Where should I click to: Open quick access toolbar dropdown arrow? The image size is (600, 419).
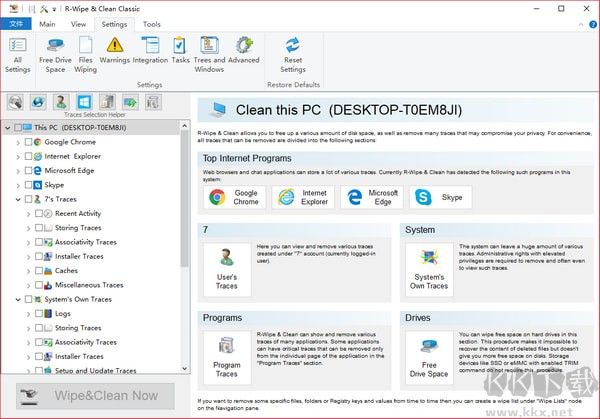[x=55, y=9]
